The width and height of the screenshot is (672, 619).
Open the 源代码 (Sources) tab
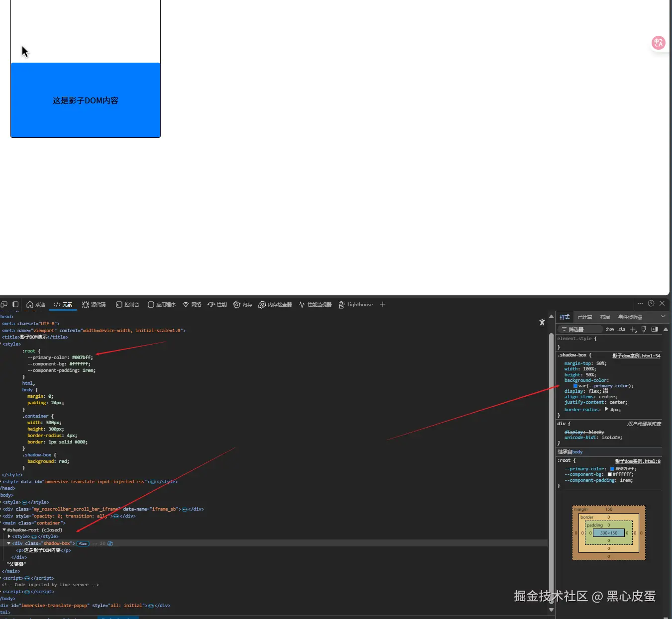[x=94, y=304]
